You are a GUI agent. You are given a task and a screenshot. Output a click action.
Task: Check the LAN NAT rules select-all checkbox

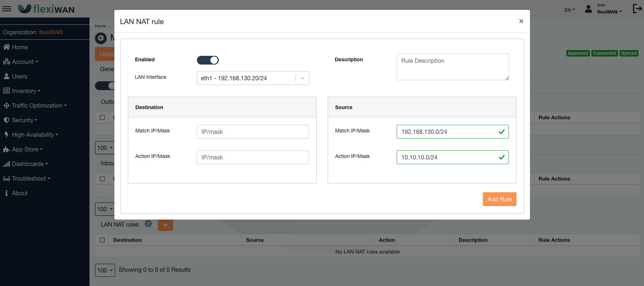[x=102, y=240]
